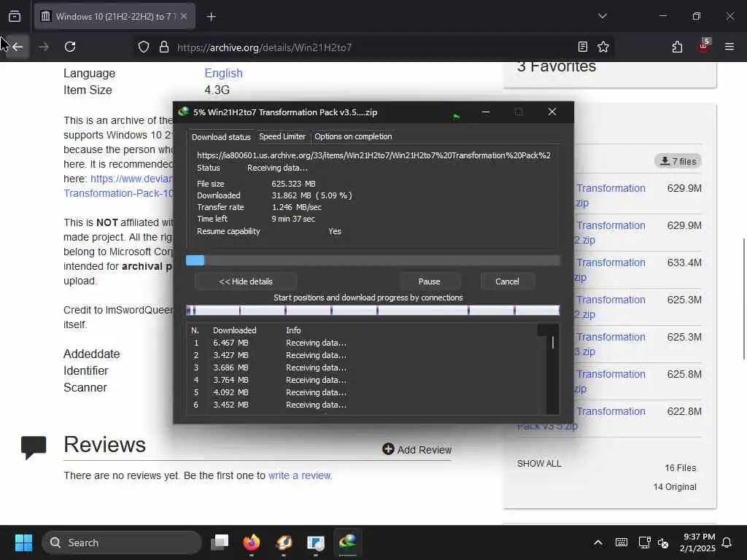Open the clock showing 9:37 PM
The width and height of the screenshot is (747, 560).
[x=697, y=542]
